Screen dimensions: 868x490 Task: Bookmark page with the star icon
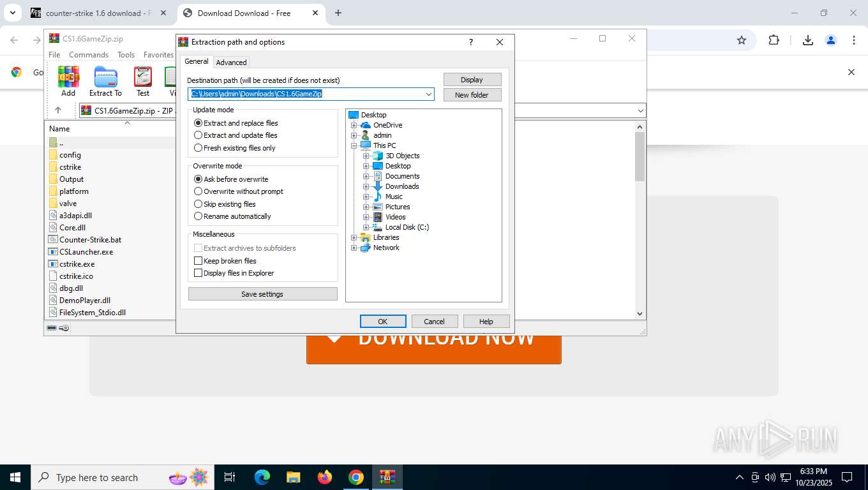pyautogui.click(x=741, y=40)
